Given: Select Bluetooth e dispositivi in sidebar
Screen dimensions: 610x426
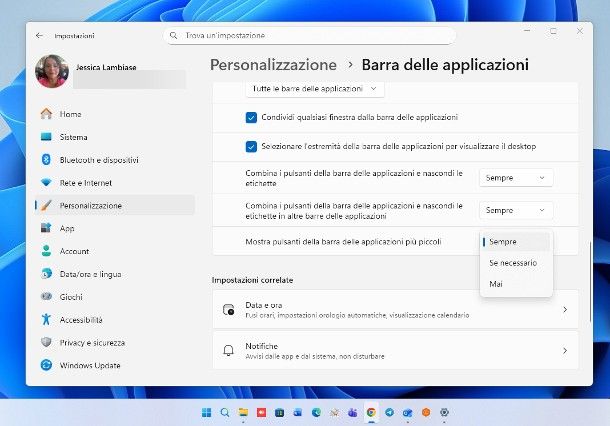Looking at the screenshot, I should [x=114, y=160].
